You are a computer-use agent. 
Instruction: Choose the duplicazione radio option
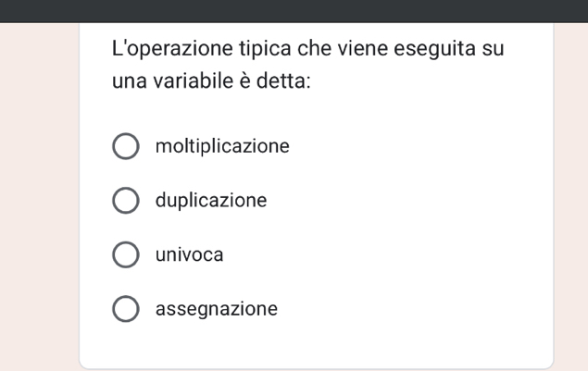[126, 201]
